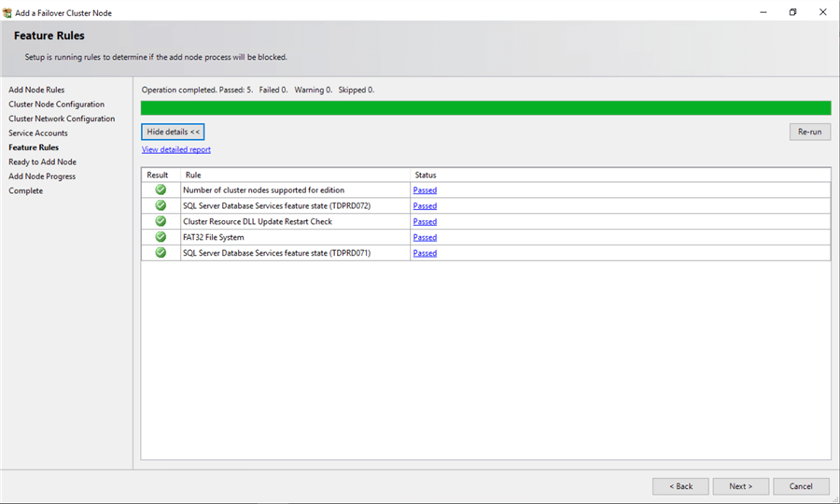Jump to the Service Accounts step

[38, 133]
